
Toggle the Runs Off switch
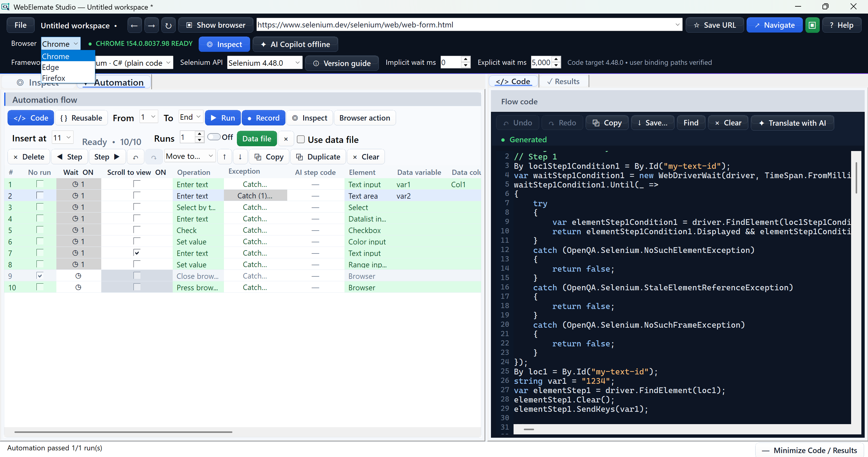click(214, 137)
